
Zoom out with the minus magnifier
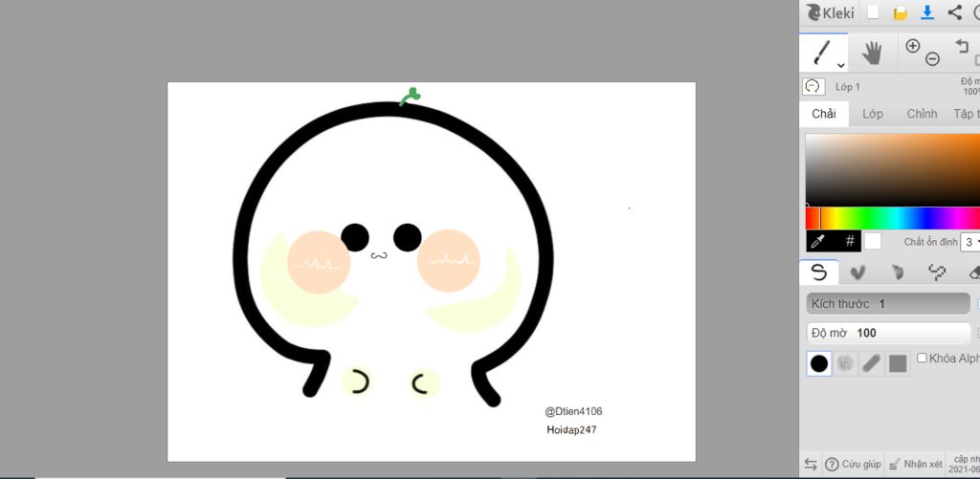(932, 59)
